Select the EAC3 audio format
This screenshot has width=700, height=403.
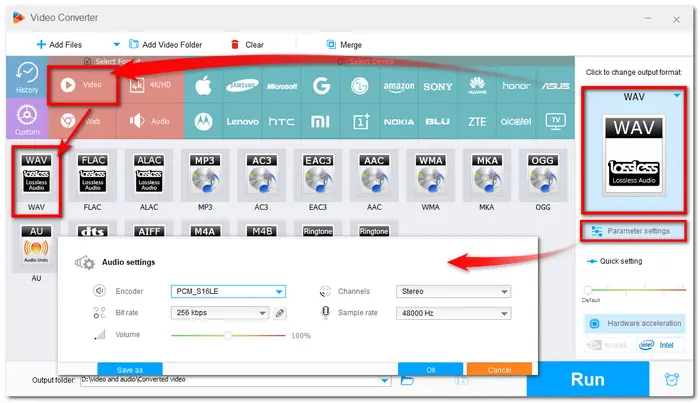click(x=318, y=181)
